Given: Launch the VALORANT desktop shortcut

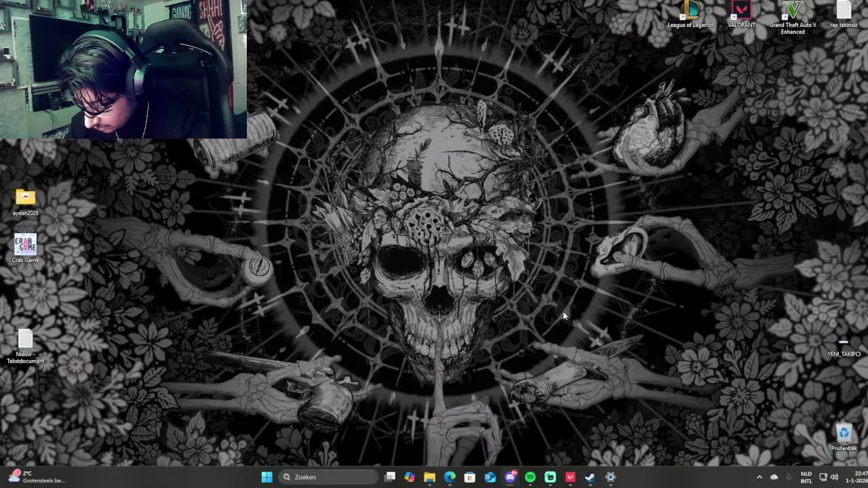Looking at the screenshot, I should click(741, 15).
